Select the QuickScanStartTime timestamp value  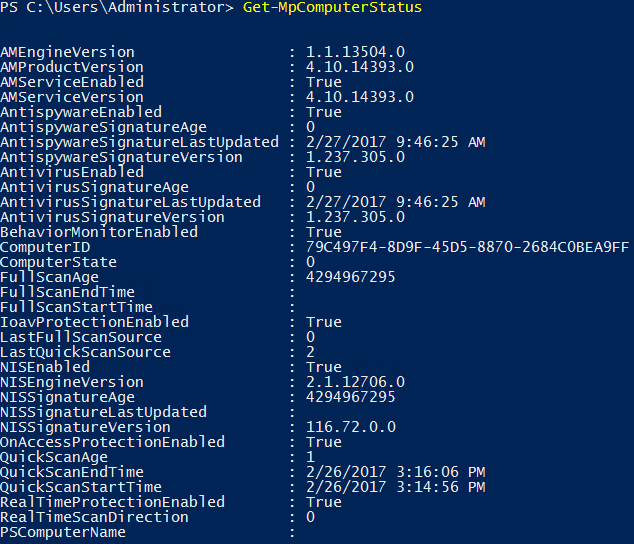[x=395, y=487]
